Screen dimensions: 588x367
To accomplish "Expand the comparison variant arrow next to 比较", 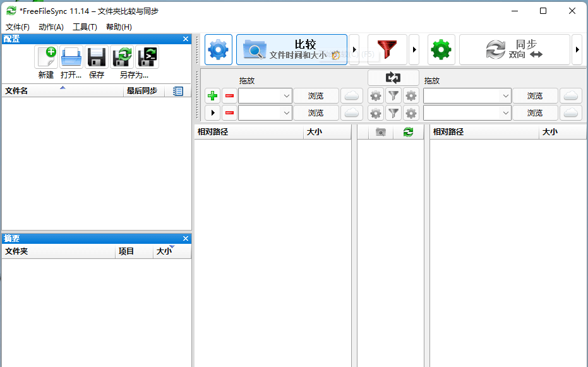I will click(x=354, y=49).
